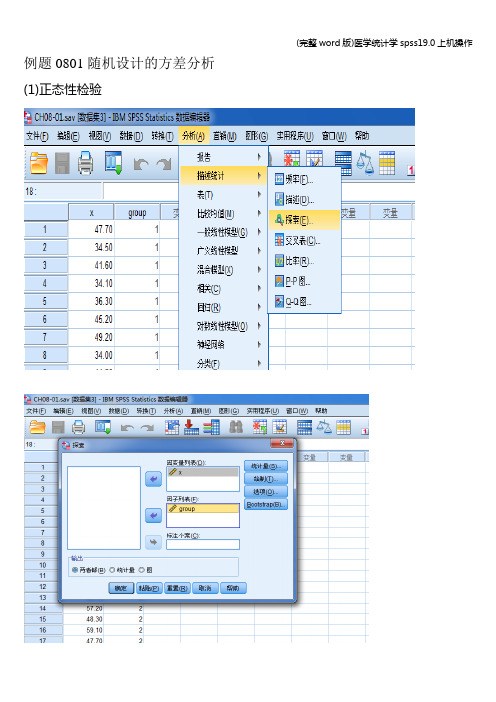Click Weight Cases scales icon in lower window

pyautogui.click(x=324, y=427)
